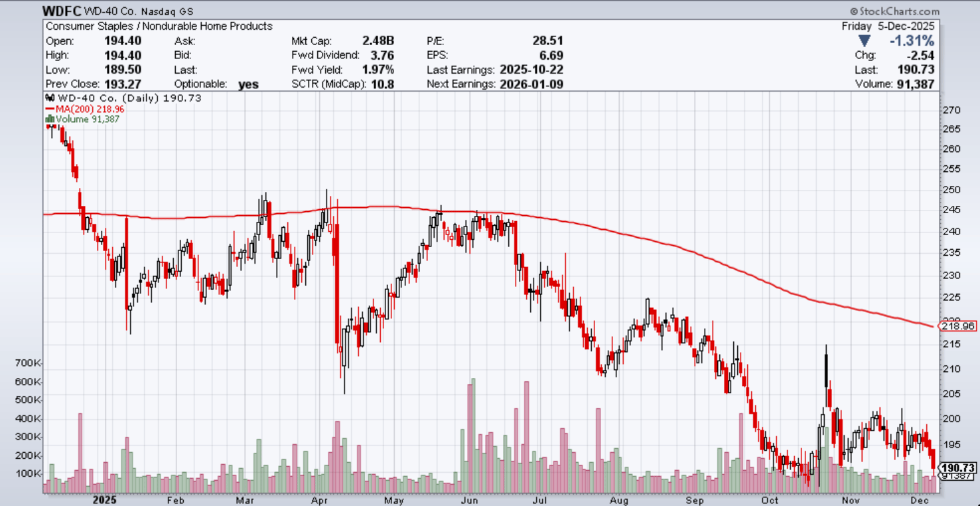Viewport: 980px width, 506px height.
Task: Click the Jun label on the time axis
Action: coord(470,499)
